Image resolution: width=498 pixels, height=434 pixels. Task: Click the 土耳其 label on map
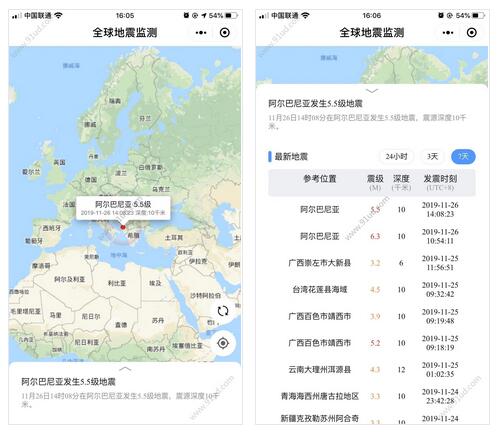[174, 237]
